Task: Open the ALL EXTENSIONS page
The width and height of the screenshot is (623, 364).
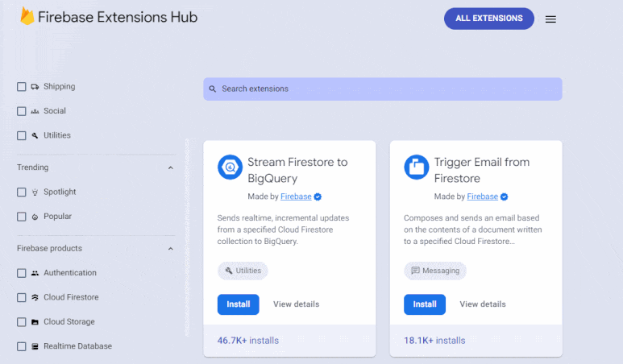Action: (488, 19)
